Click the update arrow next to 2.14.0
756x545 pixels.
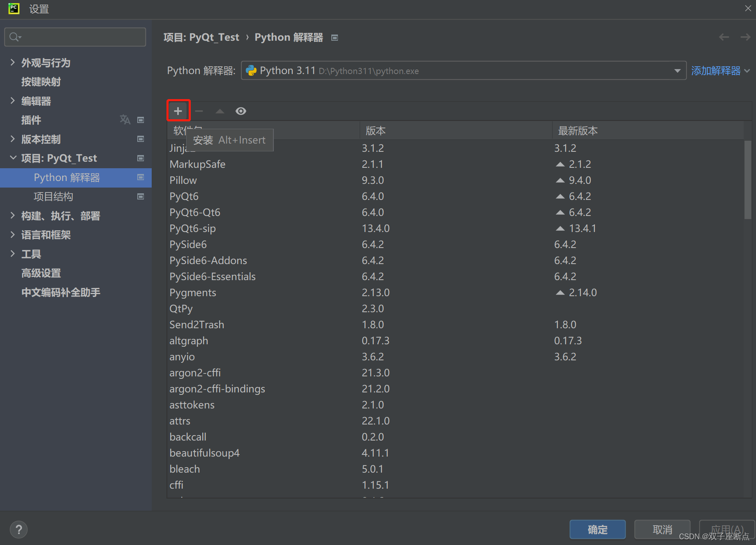[560, 292]
